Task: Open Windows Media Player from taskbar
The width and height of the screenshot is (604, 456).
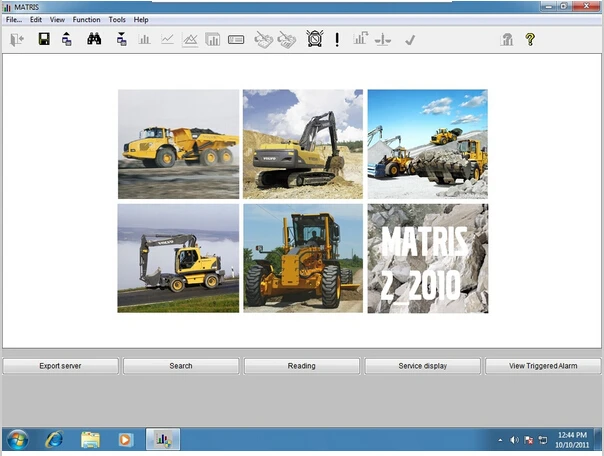Action: click(125, 439)
